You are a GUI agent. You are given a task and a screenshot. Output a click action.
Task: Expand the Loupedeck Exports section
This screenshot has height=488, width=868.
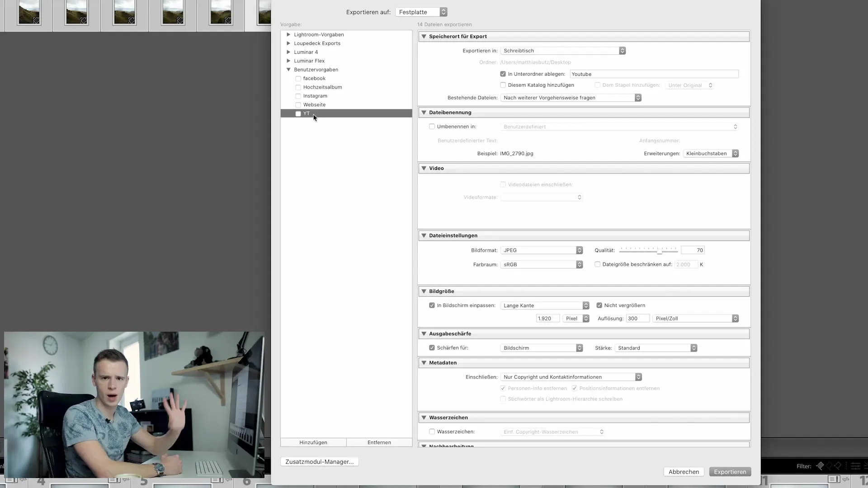(x=289, y=43)
